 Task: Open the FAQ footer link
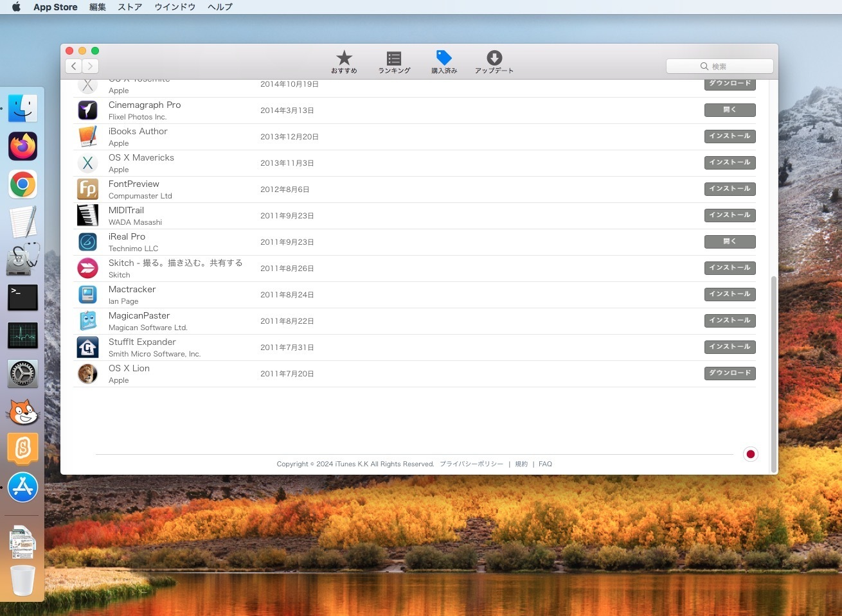[545, 464]
